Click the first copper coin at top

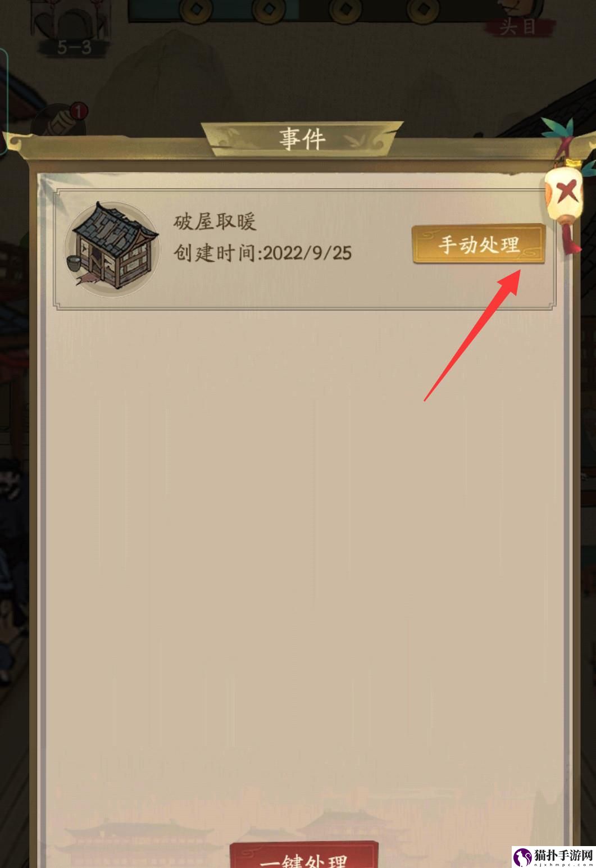(x=197, y=10)
